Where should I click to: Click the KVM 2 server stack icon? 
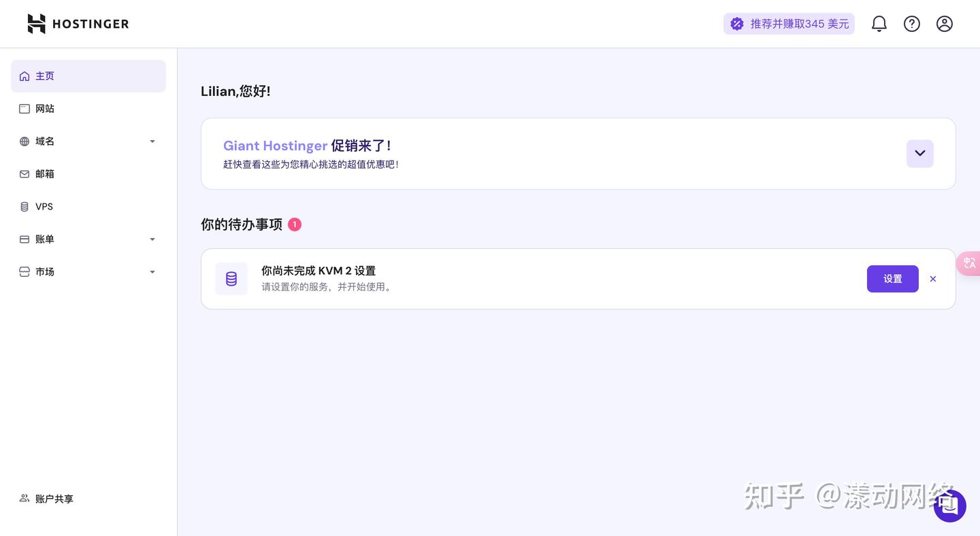click(x=231, y=279)
